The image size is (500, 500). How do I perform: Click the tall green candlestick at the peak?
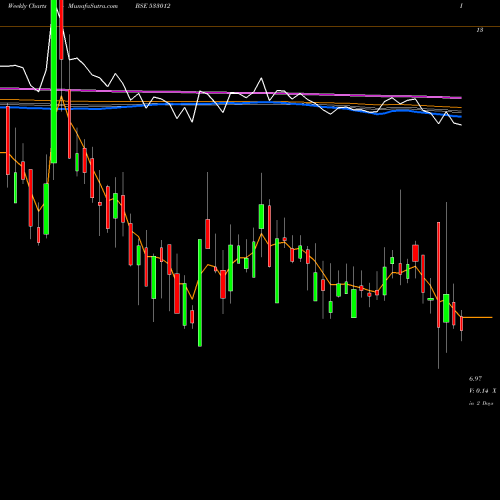click(x=54, y=82)
